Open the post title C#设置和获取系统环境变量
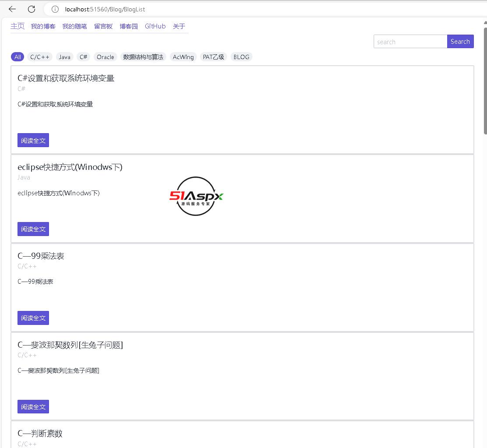The width and height of the screenshot is (487, 448). pos(66,78)
